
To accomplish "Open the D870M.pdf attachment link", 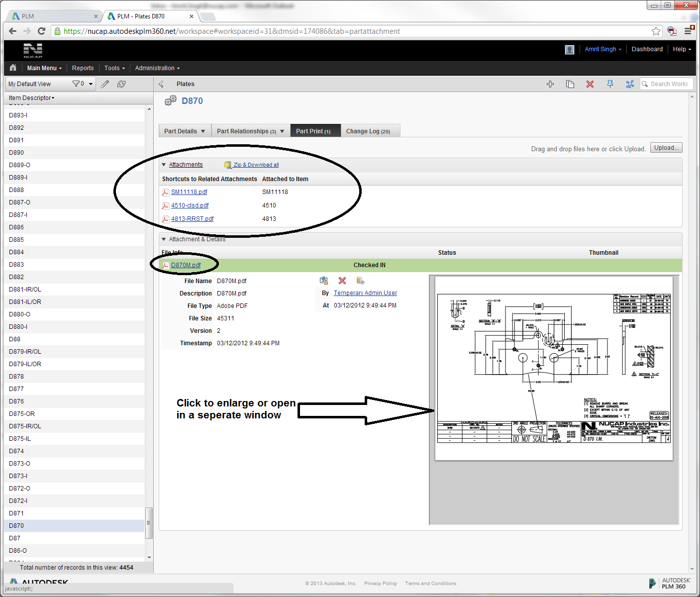I will (186, 265).
